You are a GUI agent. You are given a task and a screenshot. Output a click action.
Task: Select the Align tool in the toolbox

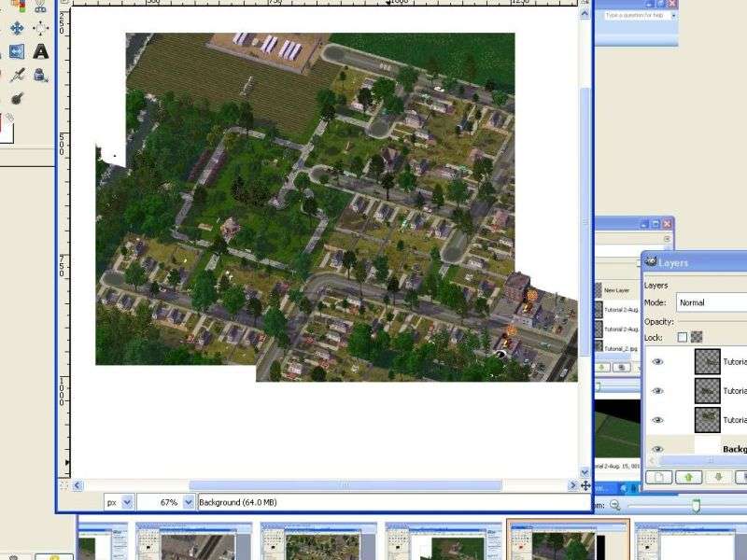point(41,28)
